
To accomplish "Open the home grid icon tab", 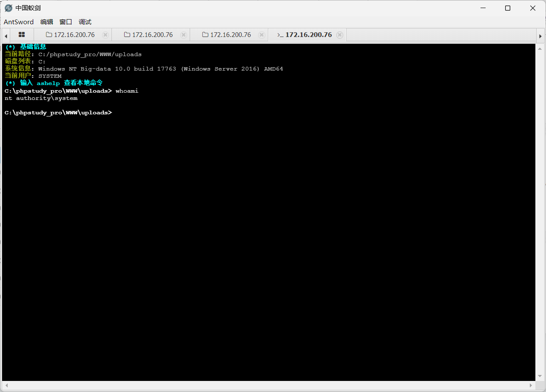I will (22, 35).
